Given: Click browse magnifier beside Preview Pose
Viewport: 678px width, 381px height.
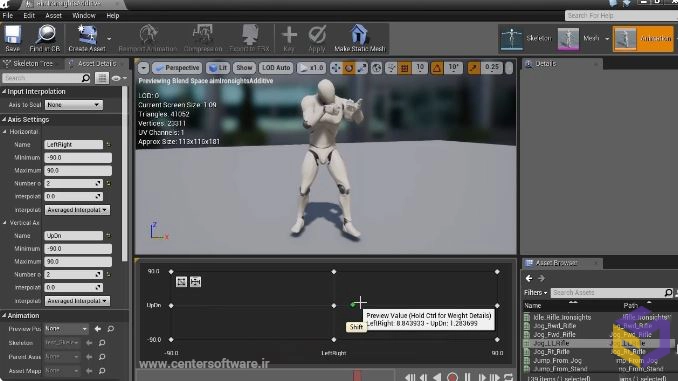Looking at the screenshot, I should coord(111,329).
